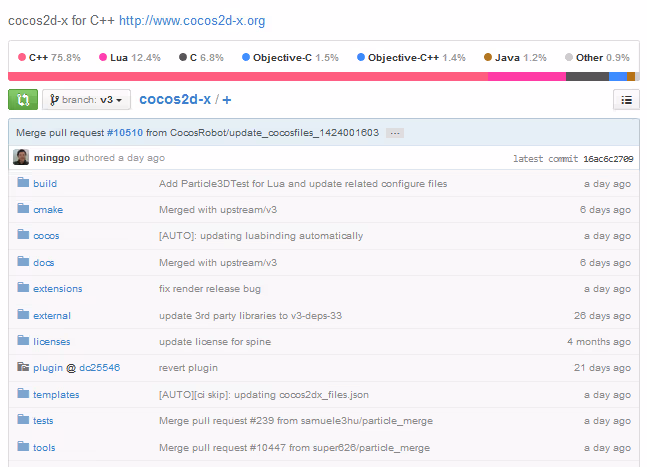
Task: Click the Lua segment of language bar
Action: click(527, 76)
